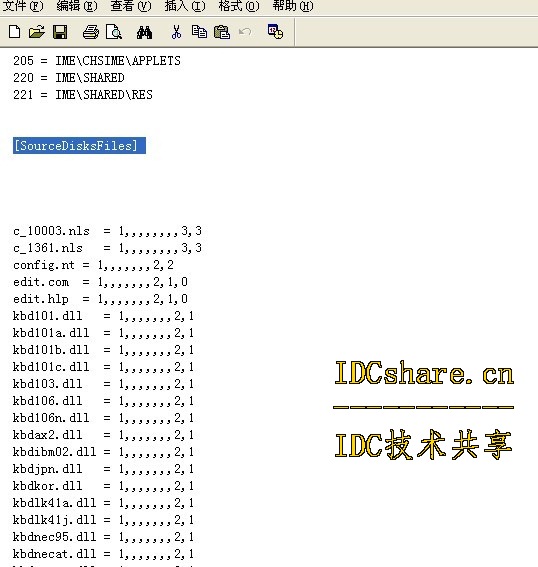The height and width of the screenshot is (567, 538).
Task: Open the 查看(V) menu
Action: pyautogui.click(x=131, y=6)
